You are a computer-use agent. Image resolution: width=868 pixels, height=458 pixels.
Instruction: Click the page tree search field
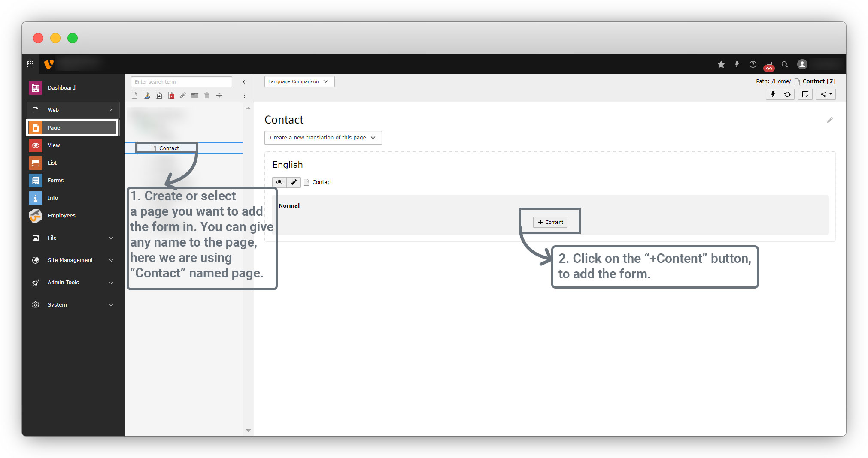click(x=181, y=82)
